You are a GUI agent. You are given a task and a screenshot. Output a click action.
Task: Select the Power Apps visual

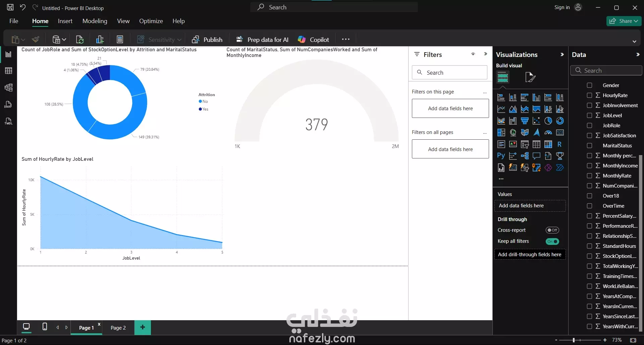point(548,167)
